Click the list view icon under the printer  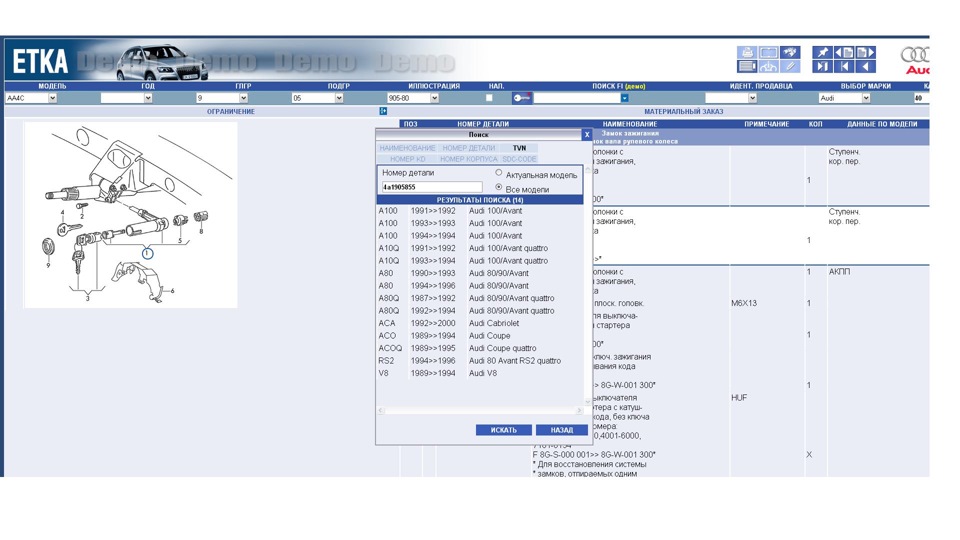pyautogui.click(x=746, y=66)
